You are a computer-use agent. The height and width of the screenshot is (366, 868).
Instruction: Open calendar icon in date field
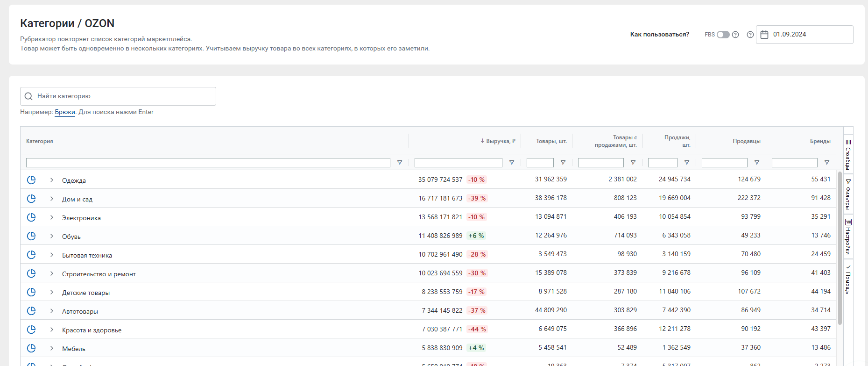[764, 35]
